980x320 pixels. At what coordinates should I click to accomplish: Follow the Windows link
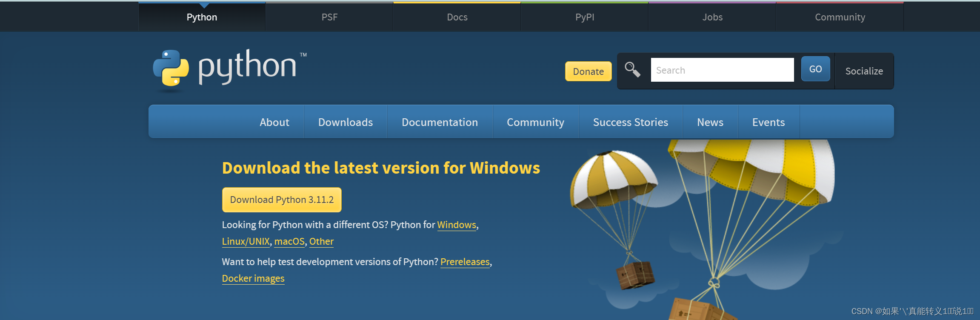click(457, 225)
